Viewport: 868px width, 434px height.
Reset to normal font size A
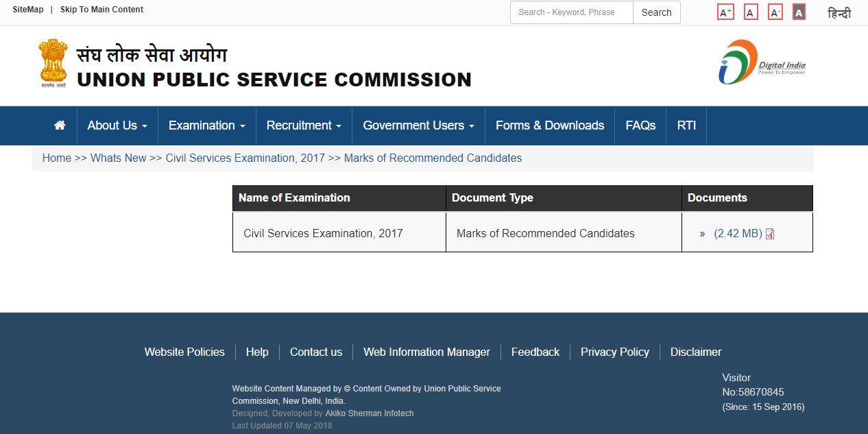(751, 12)
